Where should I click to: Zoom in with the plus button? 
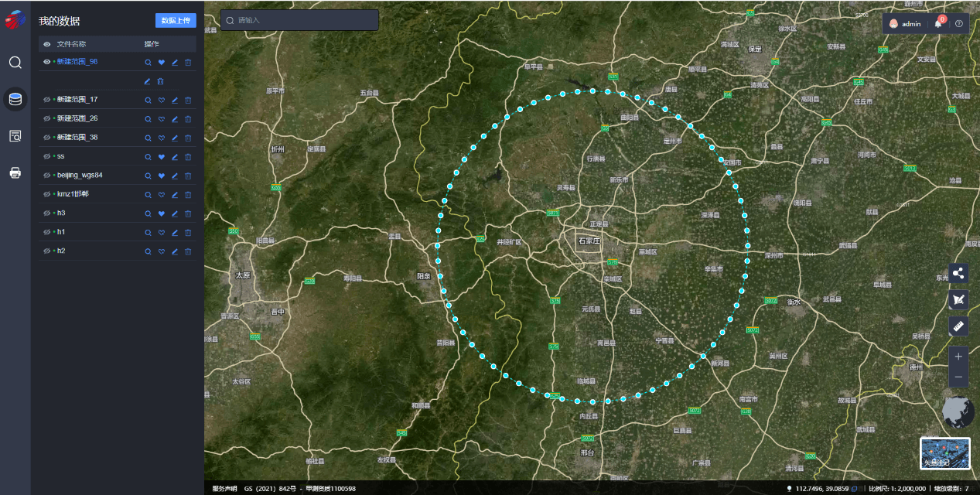tap(958, 356)
